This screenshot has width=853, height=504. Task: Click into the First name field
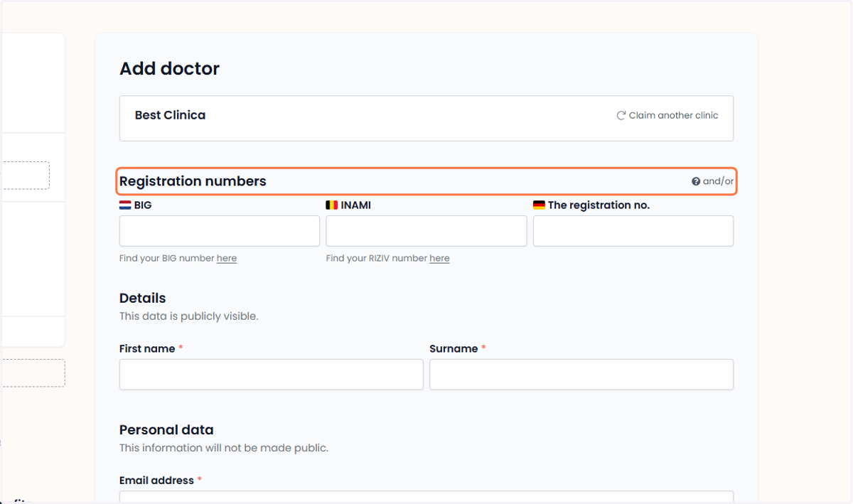(272, 375)
